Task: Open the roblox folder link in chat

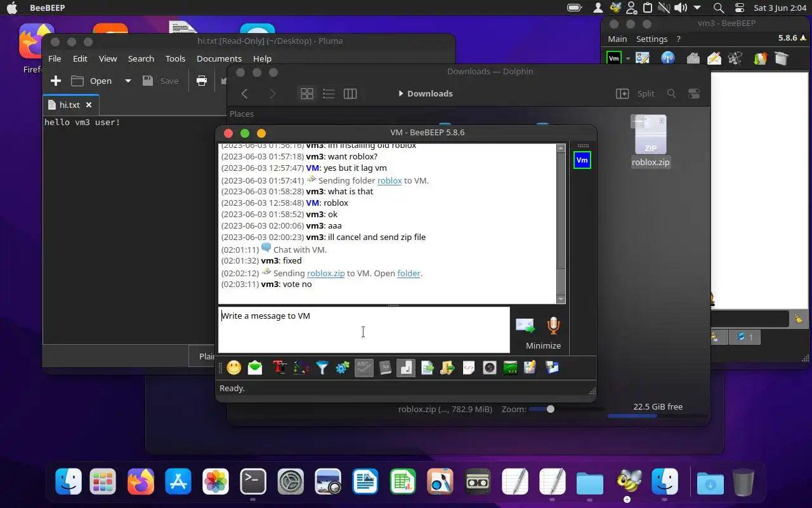Action: click(x=390, y=180)
